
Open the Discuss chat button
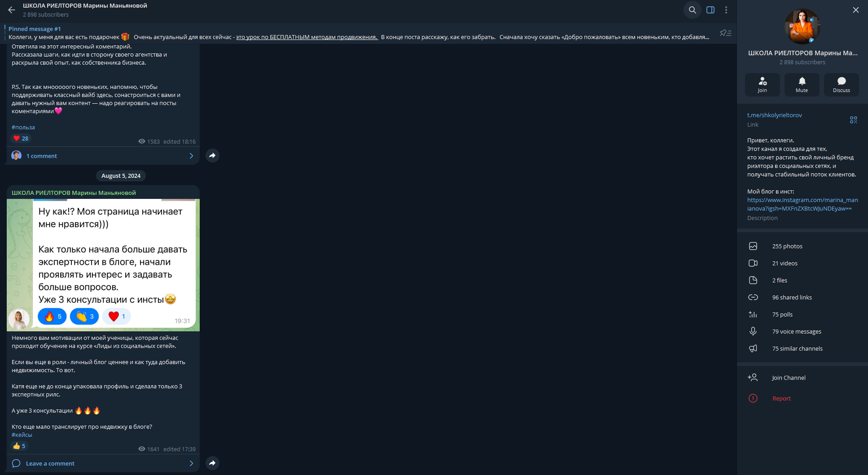(x=842, y=84)
